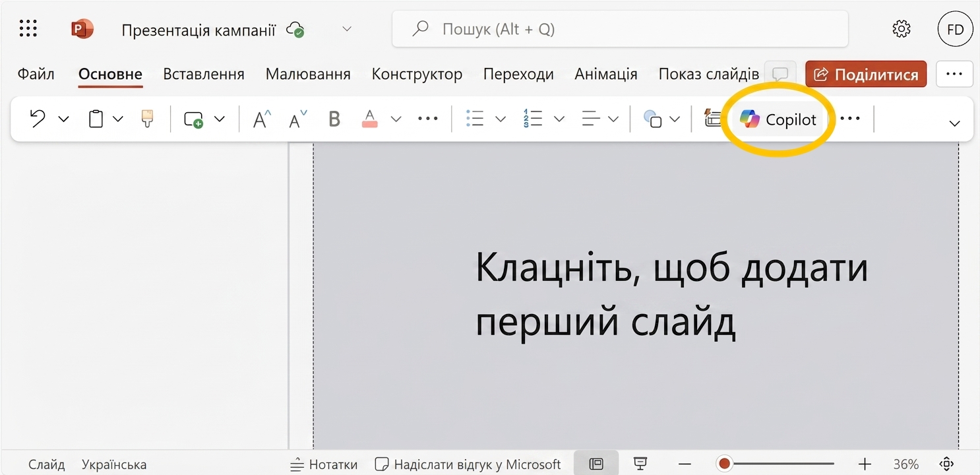980x475 pixels.
Task: Check cloud save status icon
Action: pos(295,30)
